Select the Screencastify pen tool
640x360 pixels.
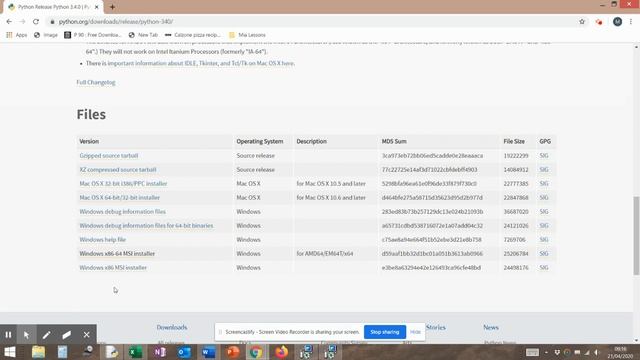[47, 335]
